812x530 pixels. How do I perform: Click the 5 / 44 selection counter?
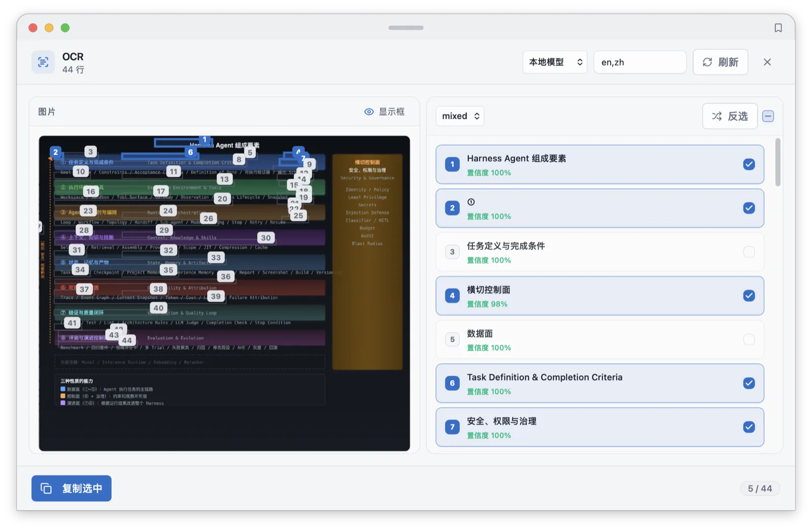[760, 488]
